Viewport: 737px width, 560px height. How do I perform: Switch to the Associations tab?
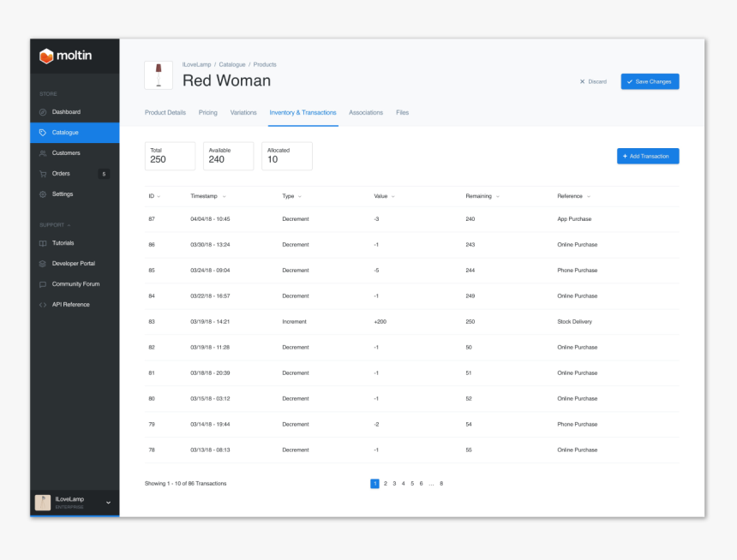(366, 113)
